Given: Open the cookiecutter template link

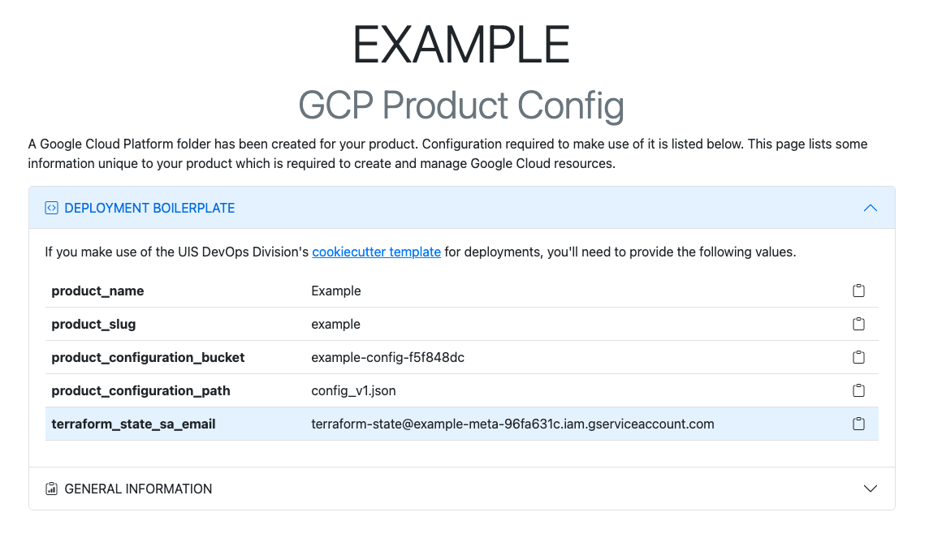Looking at the screenshot, I should (x=376, y=252).
